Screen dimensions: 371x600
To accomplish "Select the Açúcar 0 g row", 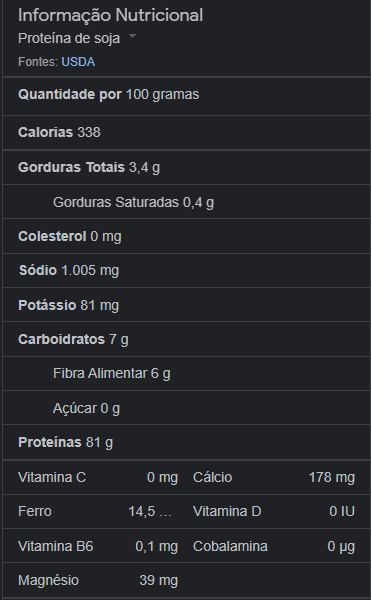I will (186, 408).
